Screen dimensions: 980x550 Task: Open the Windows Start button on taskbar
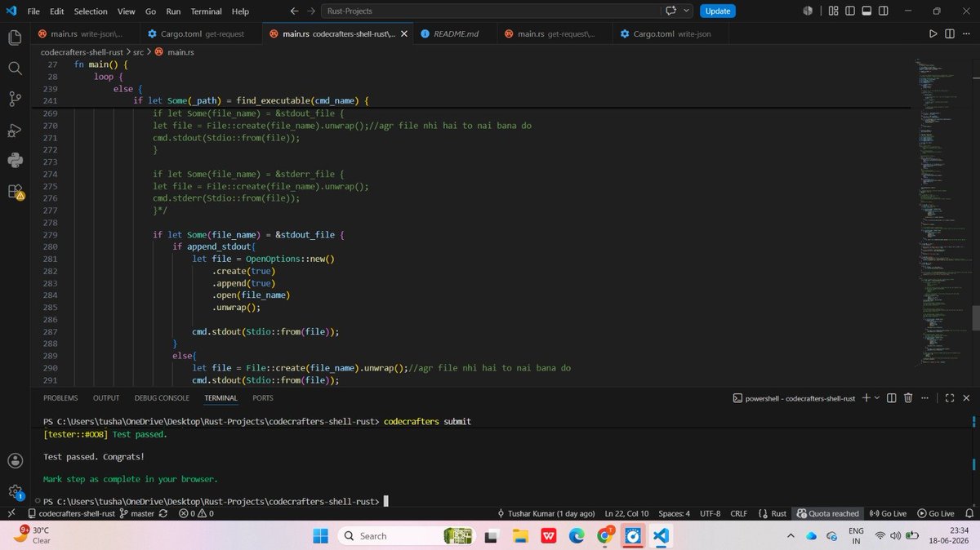click(319, 535)
